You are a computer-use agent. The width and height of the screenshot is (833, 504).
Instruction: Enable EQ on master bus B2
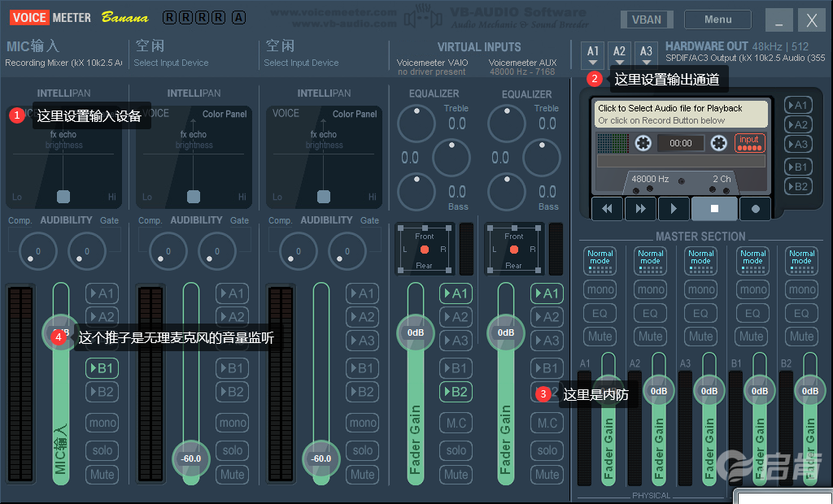(801, 313)
